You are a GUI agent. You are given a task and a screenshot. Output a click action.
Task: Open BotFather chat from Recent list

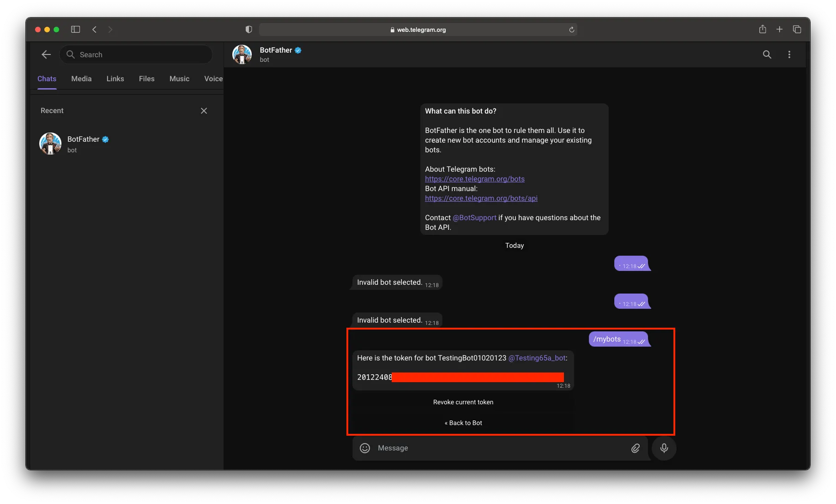click(127, 144)
